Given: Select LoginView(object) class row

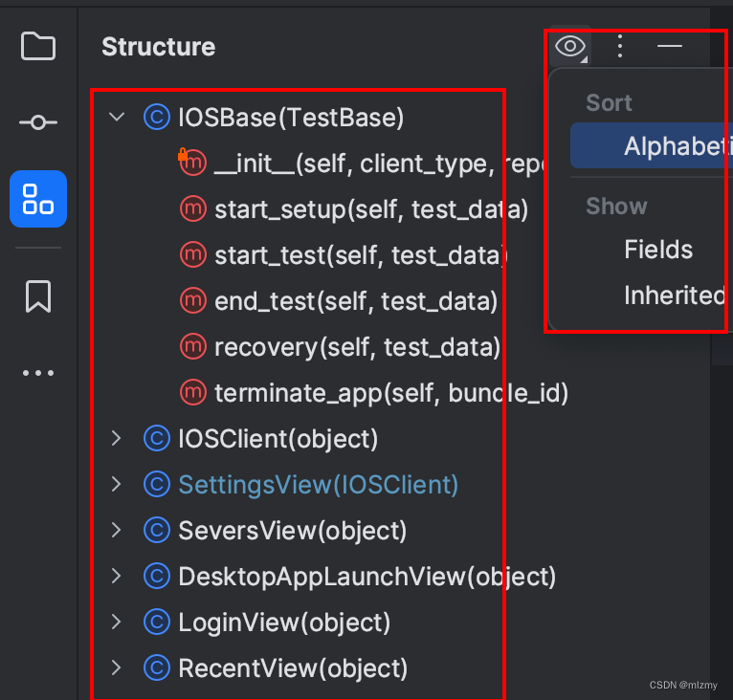Looking at the screenshot, I should tap(284, 623).
